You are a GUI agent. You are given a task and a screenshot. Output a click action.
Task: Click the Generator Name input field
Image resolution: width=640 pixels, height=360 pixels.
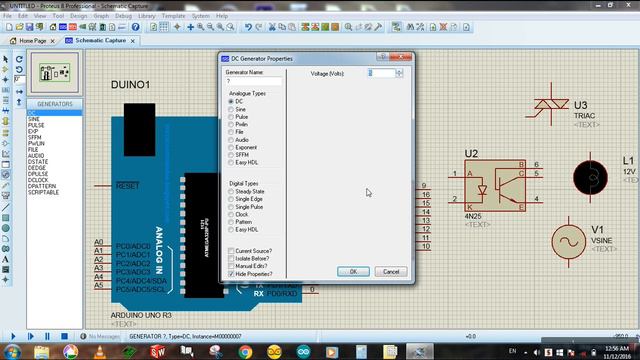(253, 81)
